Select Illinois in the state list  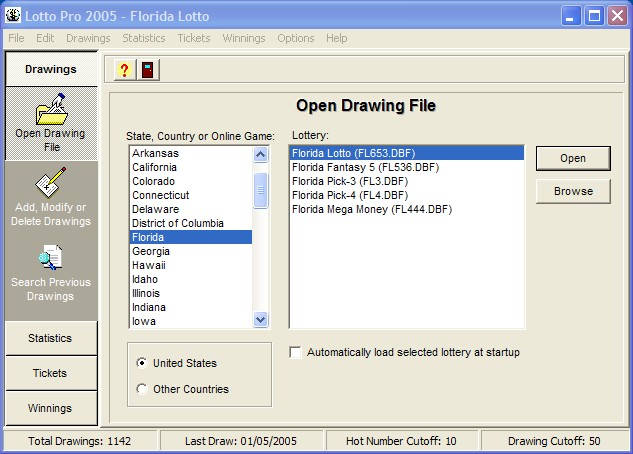[x=191, y=293]
